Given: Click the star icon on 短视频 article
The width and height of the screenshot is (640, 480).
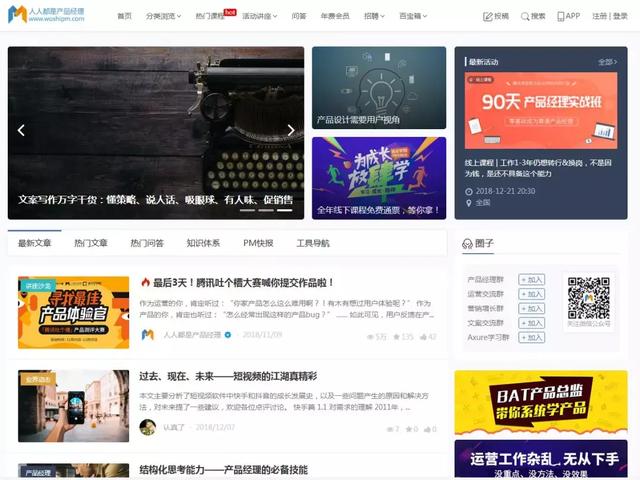Looking at the screenshot, I should click(409, 429).
